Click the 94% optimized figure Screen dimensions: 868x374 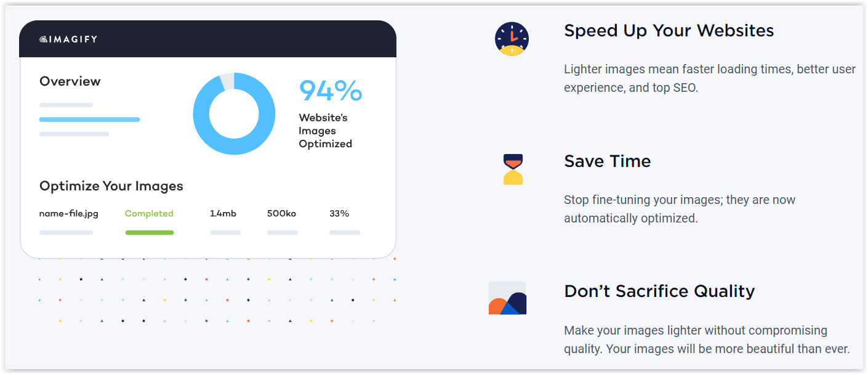tap(331, 91)
